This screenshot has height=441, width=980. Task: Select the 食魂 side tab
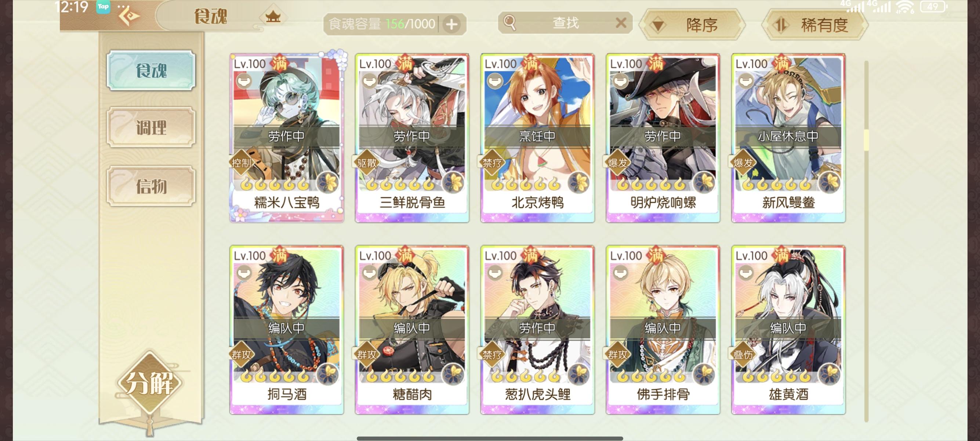(x=151, y=71)
